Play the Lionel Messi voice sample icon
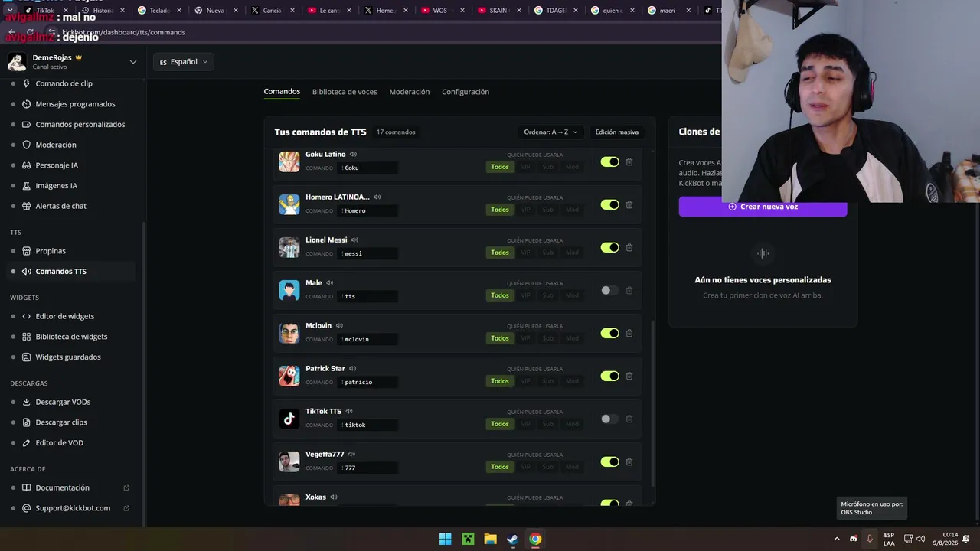The width and height of the screenshot is (980, 551). pos(354,240)
